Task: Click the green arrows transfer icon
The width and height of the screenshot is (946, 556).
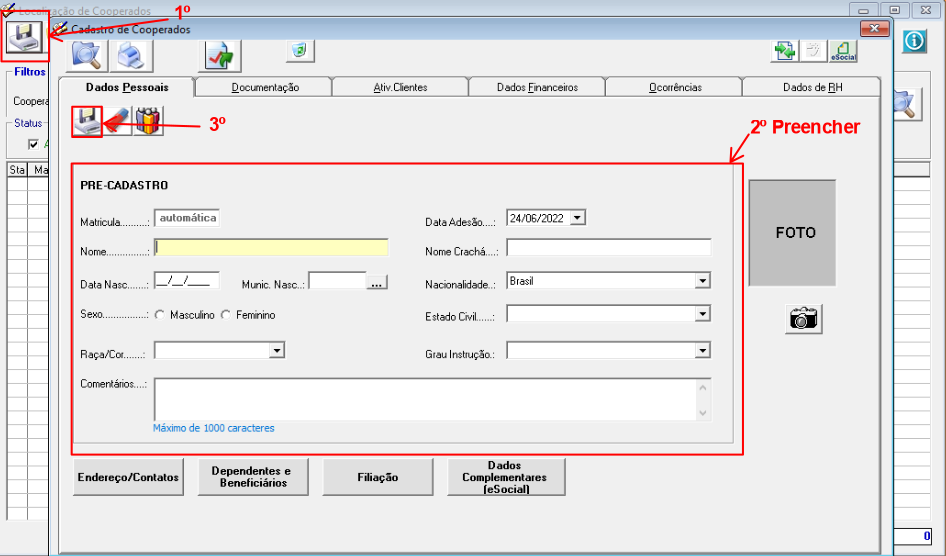Action: [x=784, y=51]
